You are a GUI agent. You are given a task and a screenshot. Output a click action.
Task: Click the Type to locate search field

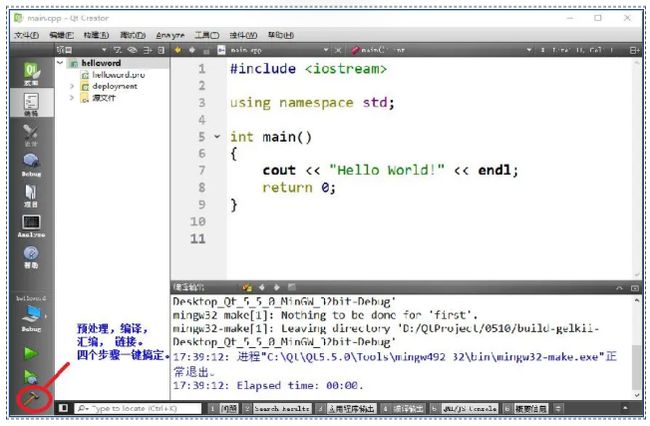(138, 409)
